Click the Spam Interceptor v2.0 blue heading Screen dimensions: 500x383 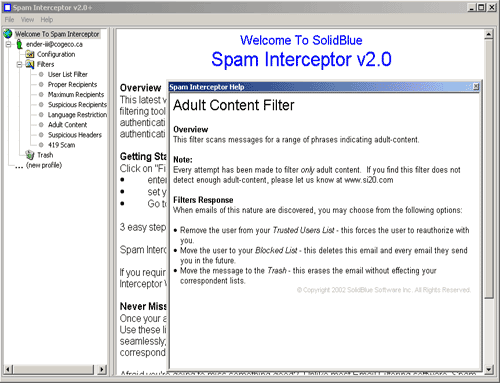[x=301, y=59]
